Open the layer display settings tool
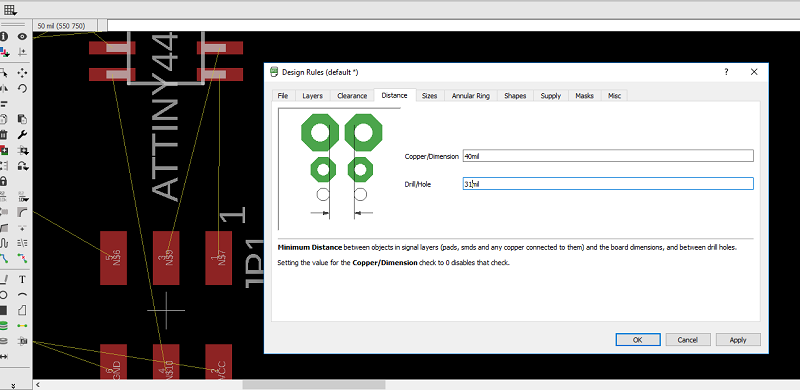The image size is (800, 390). 4,52
